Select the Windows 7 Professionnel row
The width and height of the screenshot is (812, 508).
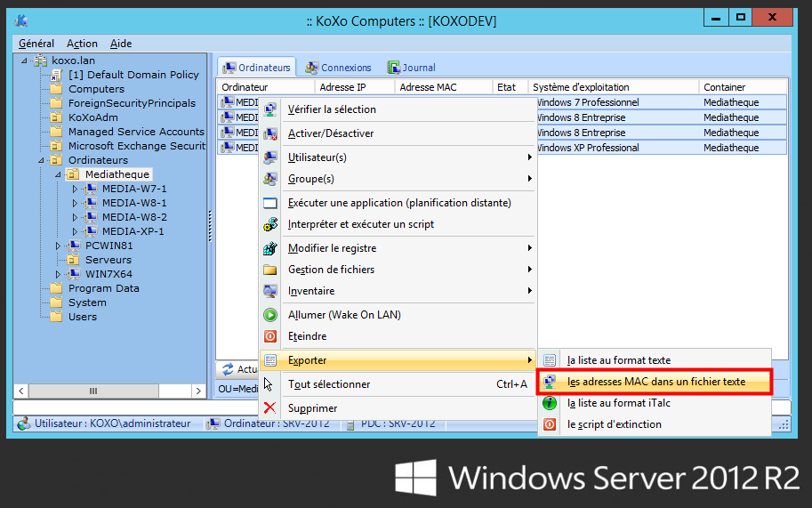(x=502, y=102)
